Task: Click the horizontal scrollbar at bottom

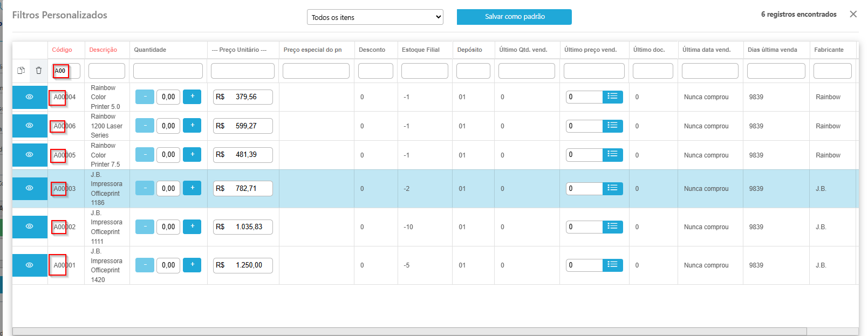Action: 409,331
